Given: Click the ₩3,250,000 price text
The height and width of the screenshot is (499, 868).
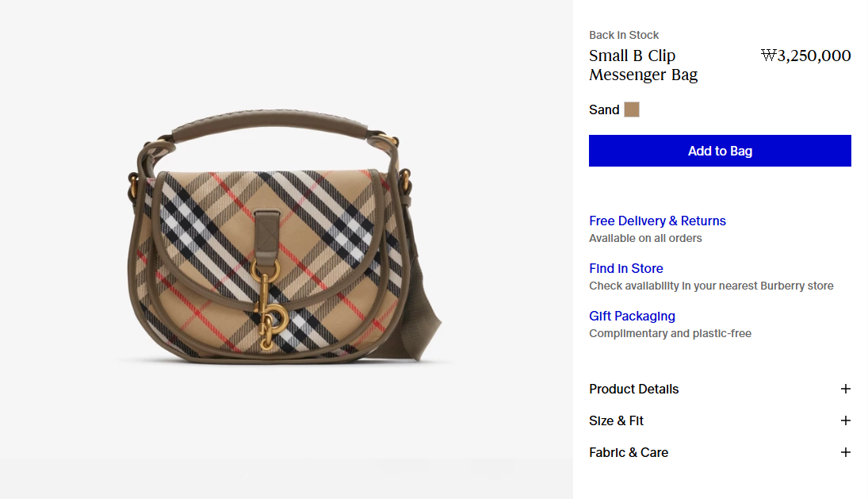Looking at the screenshot, I should pos(805,56).
